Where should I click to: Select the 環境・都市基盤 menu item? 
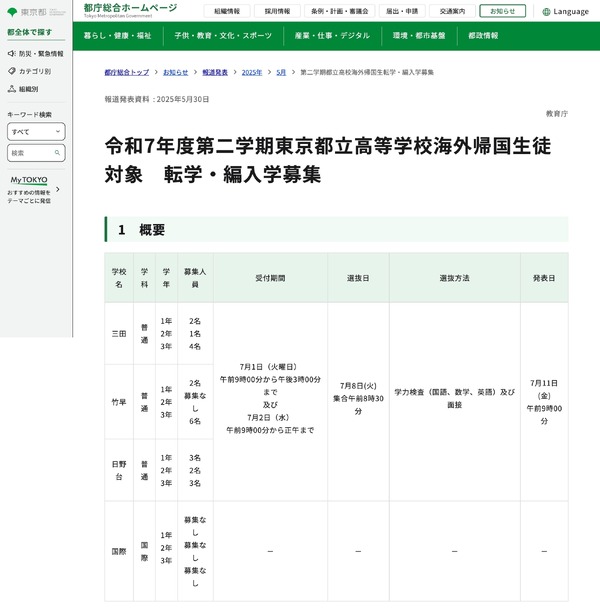coord(418,35)
